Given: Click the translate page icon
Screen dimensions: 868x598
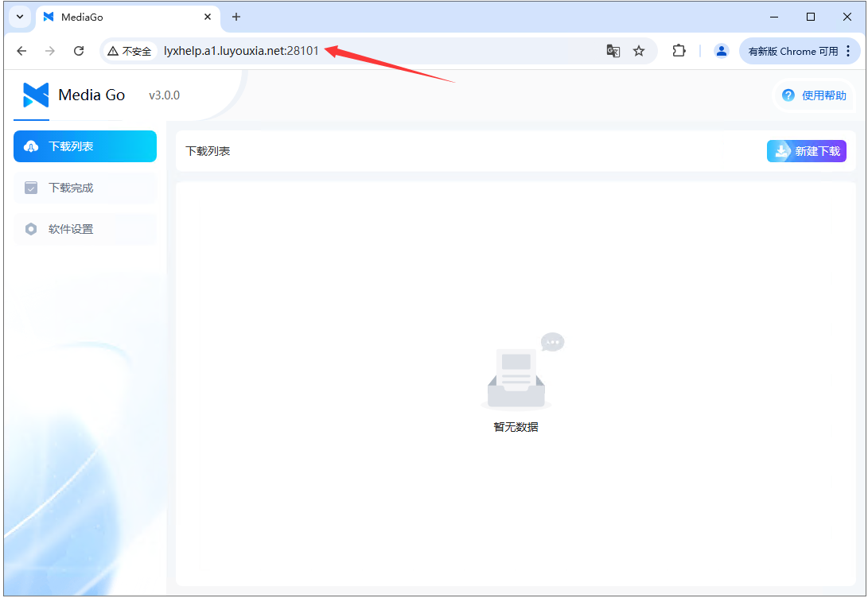Looking at the screenshot, I should pyautogui.click(x=613, y=51).
